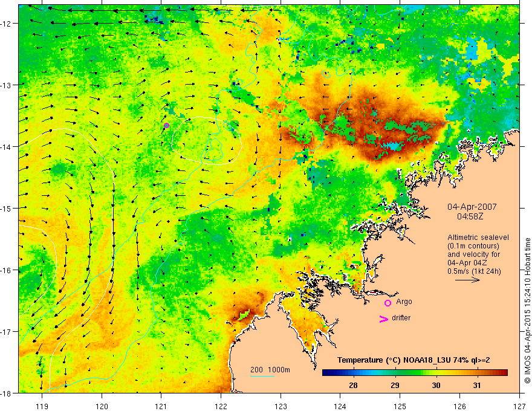The image size is (532, 411).
Task: Click latitude axis label -12
Action: click(x=6, y=24)
